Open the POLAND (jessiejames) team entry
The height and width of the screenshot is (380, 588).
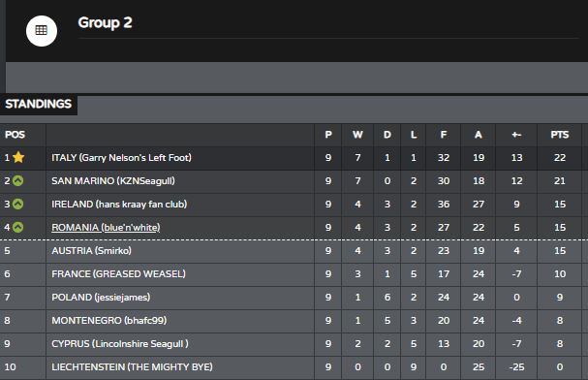coord(101,297)
